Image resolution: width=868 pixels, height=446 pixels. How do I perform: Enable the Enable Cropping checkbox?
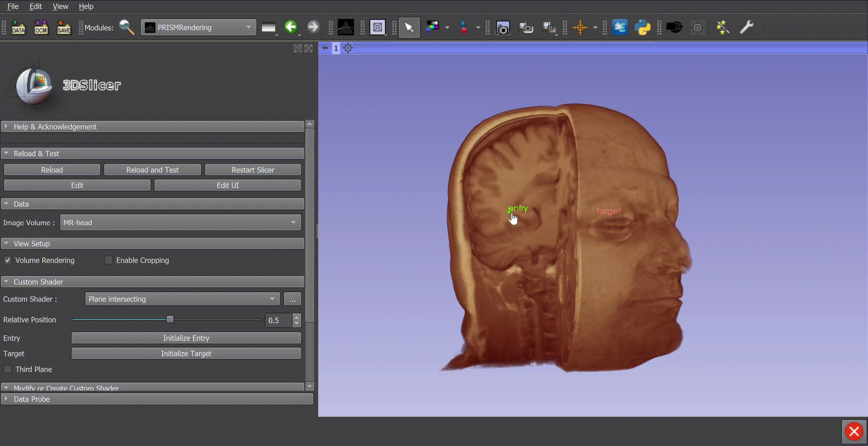(x=108, y=260)
